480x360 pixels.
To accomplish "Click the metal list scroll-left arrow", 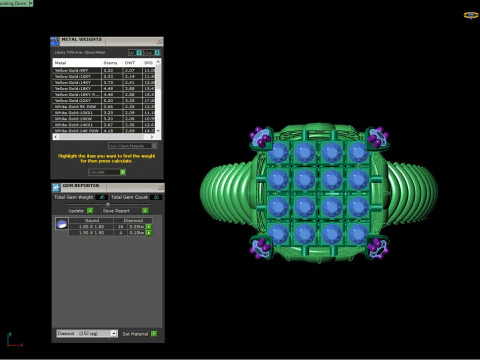I will coord(56,137).
